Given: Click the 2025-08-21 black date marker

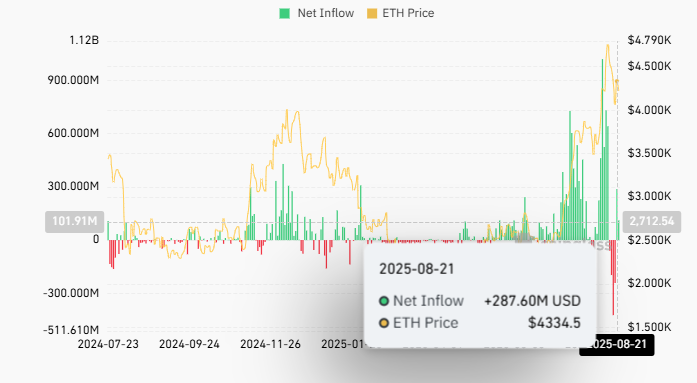Looking at the screenshot, I should (x=617, y=345).
